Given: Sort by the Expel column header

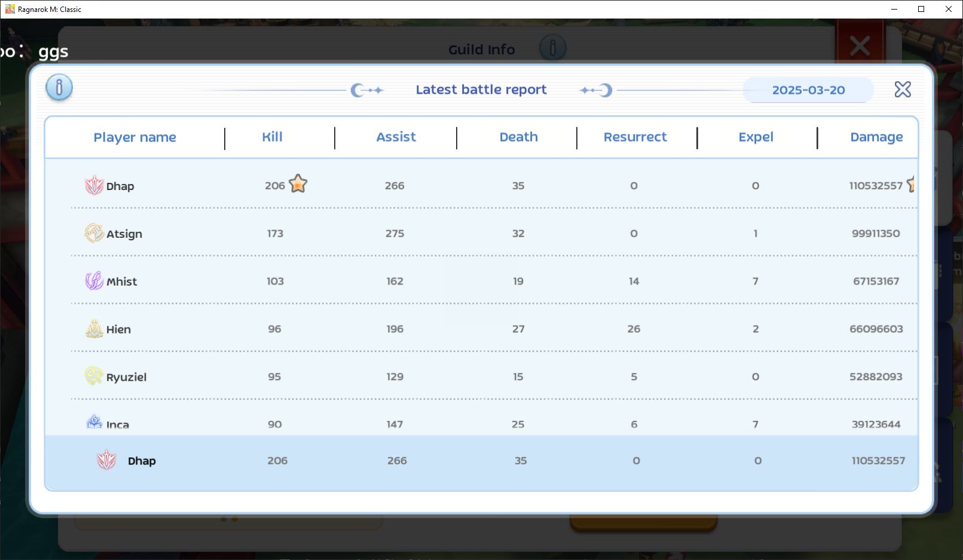Looking at the screenshot, I should (756, 137).
